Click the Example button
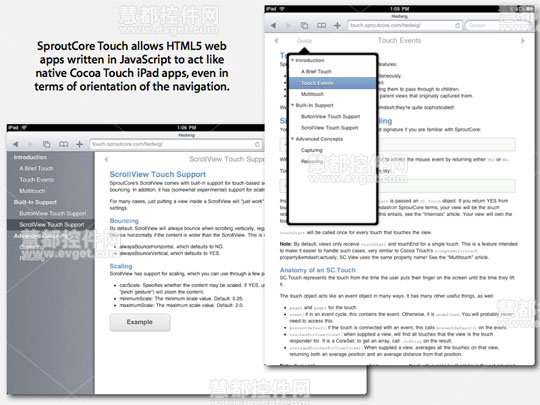Image resolution: width=540 pixels, height=405 pixels. tap(140, 322)
